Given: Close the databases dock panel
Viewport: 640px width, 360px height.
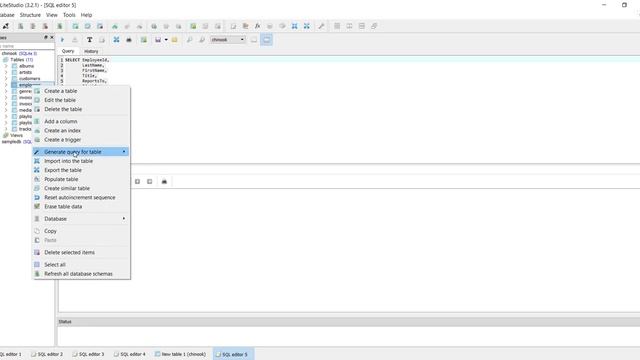Looking at the screenshot, I should click(x=51, y=37).
